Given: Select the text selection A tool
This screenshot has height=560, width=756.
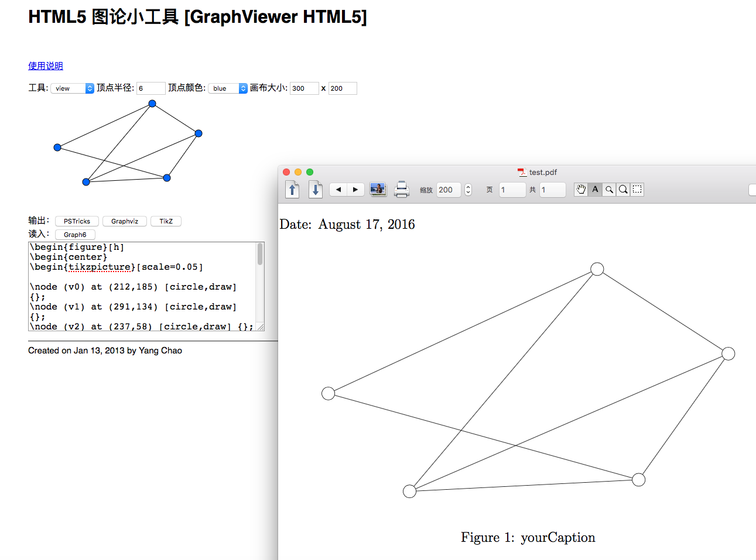Looking at the screenshot, I should [595, 190].
